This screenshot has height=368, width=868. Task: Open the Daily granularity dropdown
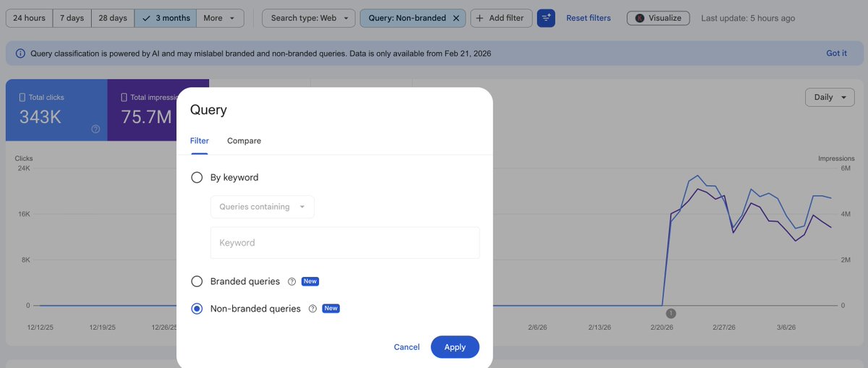[830, 98]
